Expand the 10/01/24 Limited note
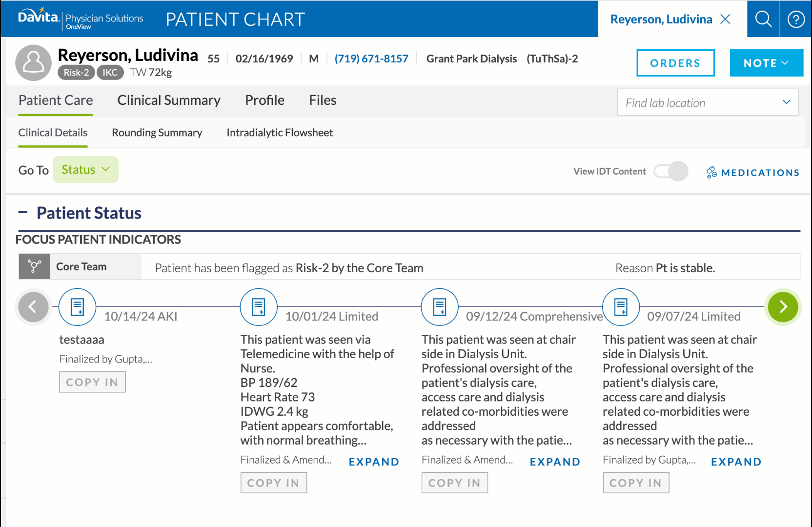The height and width of the screenshot is (527, 812). (x=374, y=462)
